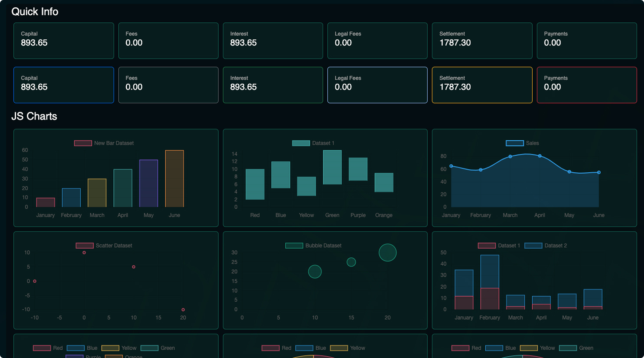
Task: Toggle the New Bar Dataset legend
Action: [104, 143]
